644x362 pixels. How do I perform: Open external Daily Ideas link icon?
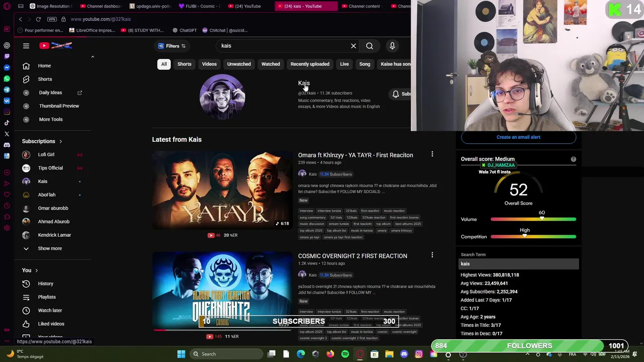tap(79, 93)
